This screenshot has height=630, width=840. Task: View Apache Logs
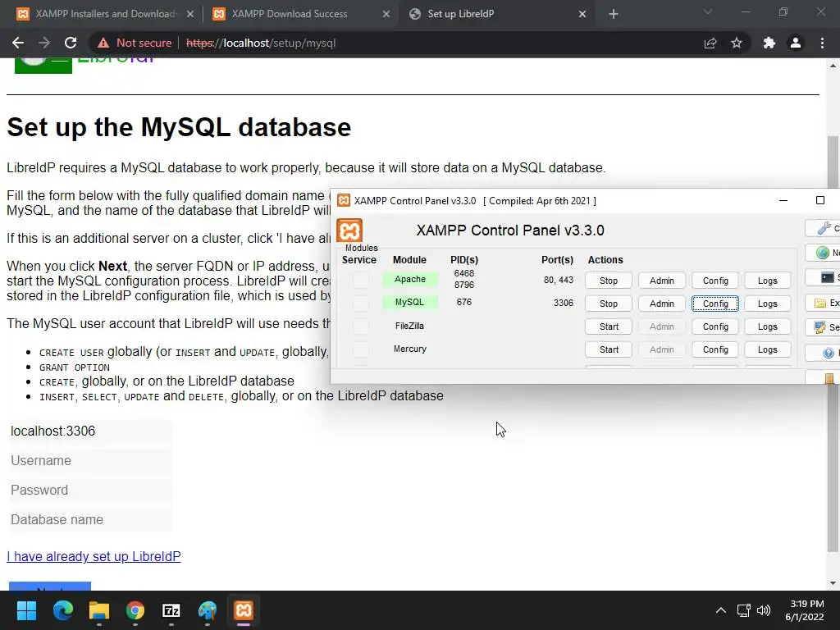(x=768, y=281)
